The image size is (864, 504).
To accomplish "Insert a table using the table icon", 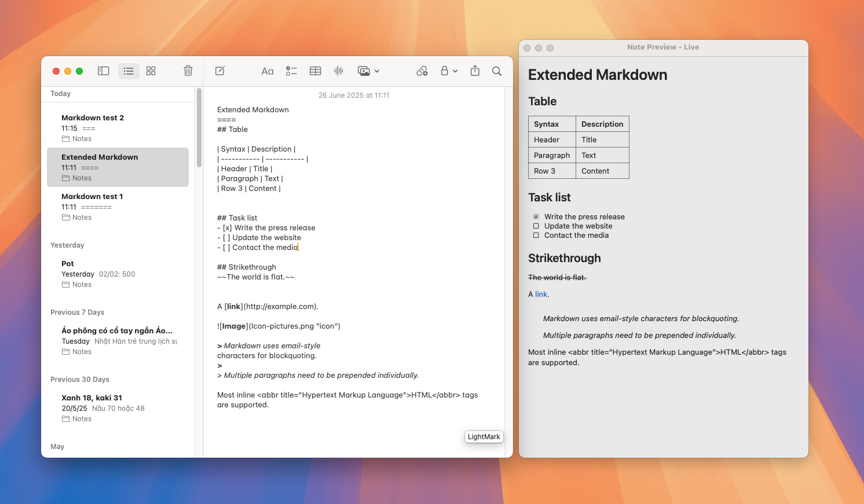I will [315, 71].
